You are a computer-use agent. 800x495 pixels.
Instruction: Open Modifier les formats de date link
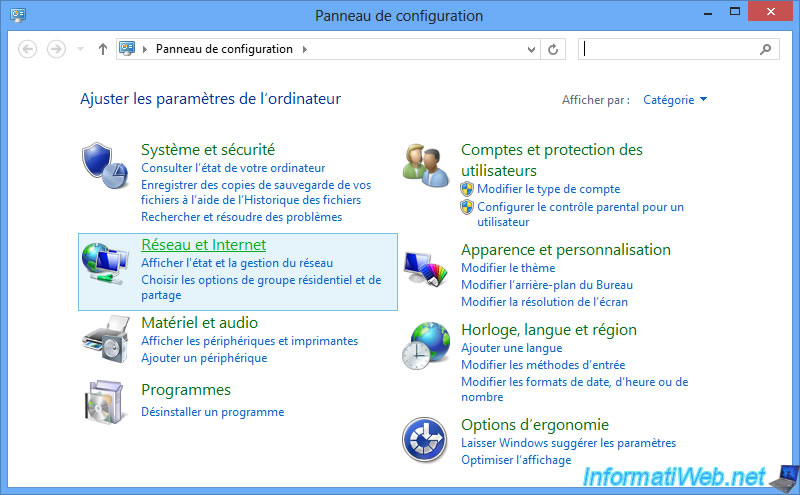point(574,389)
